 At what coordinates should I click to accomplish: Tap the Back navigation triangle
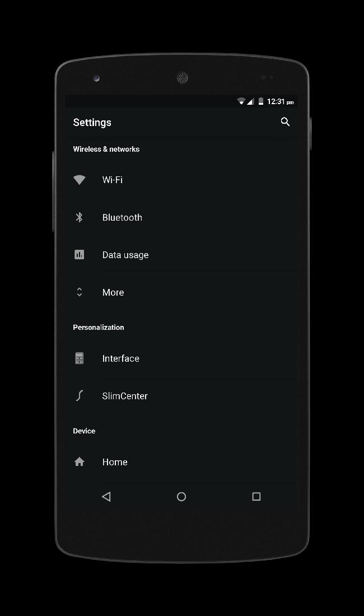coord(106,496)
